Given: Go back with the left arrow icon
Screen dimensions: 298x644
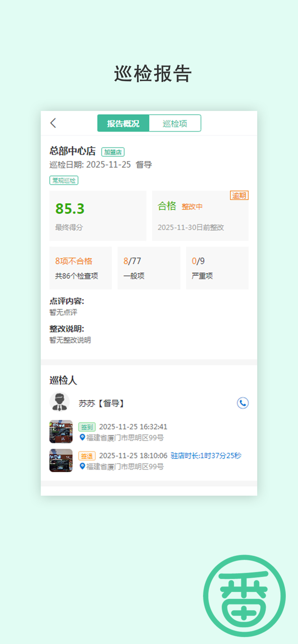Looking at the screenshot, I should pos(53,123).
